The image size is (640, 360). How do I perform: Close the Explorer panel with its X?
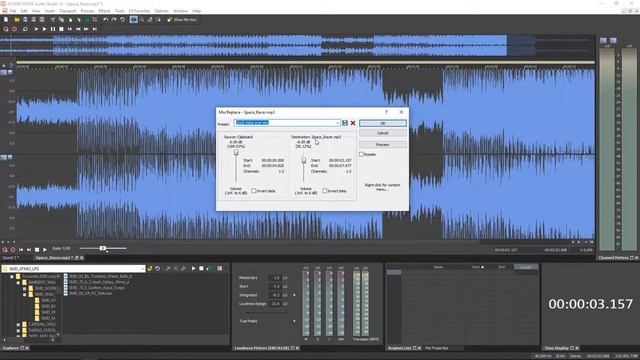click(27, 348)
